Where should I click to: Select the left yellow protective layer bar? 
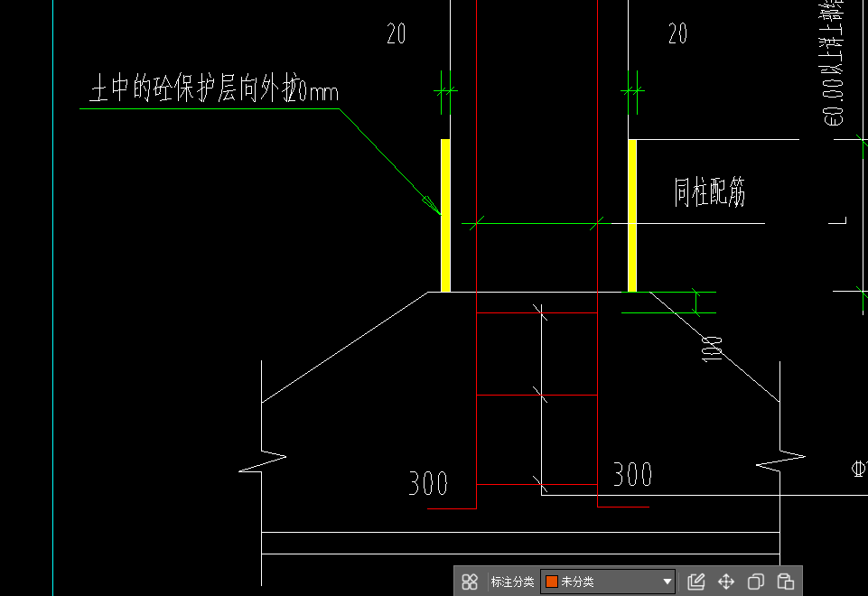click(445, 215)
